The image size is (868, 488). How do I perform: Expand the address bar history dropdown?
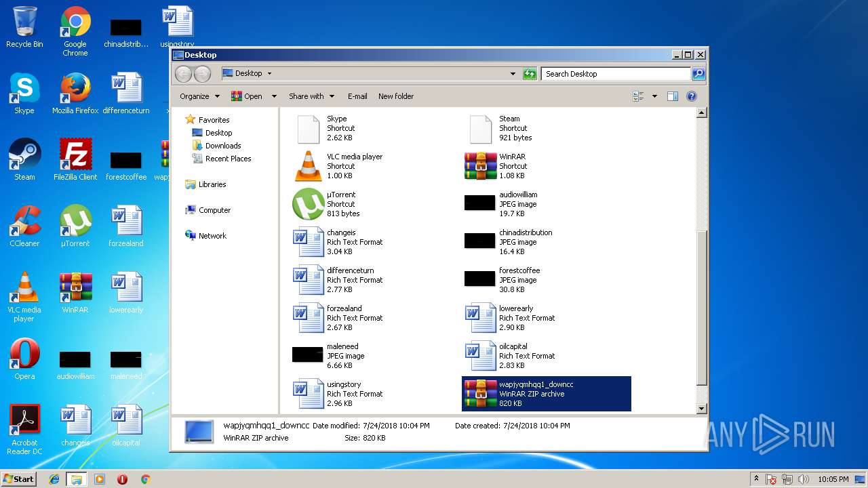tap(513, 74)
